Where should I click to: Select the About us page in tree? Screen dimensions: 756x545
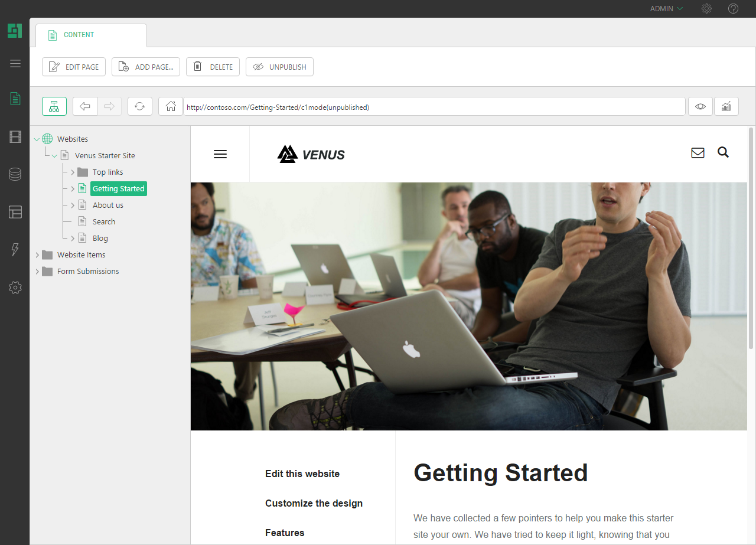(108, 205)
